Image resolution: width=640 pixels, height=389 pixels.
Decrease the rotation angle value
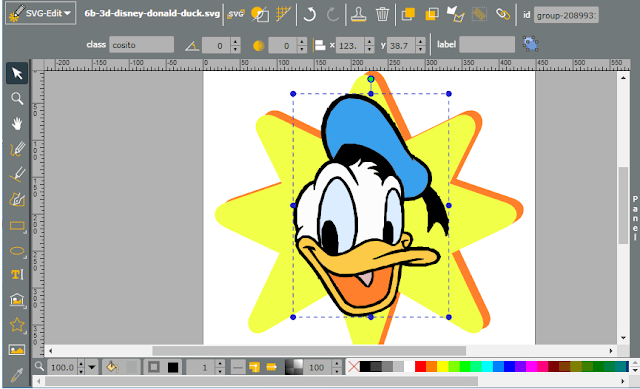point(236,49)
